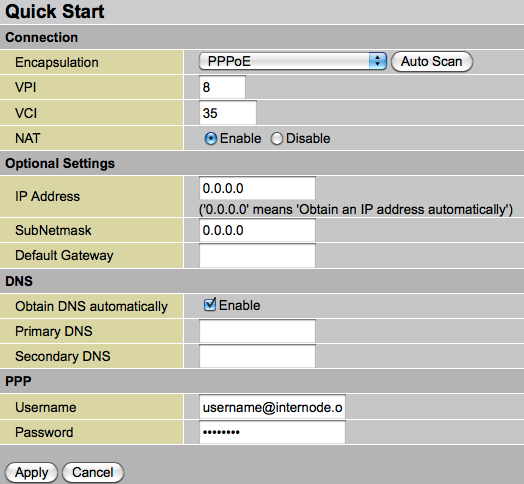Select the NAT Disable radio button
The height and width of the screenshot is (484, 524).
277,138
